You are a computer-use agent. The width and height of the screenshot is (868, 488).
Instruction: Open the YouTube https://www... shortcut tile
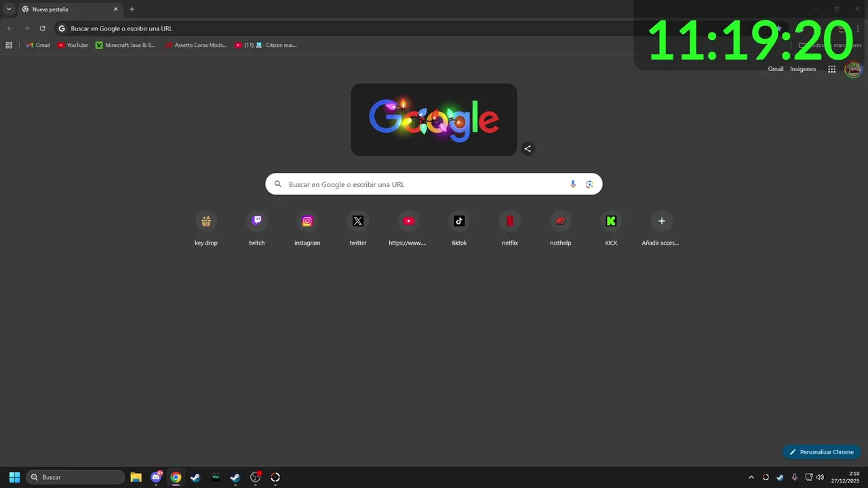point(408,228)
